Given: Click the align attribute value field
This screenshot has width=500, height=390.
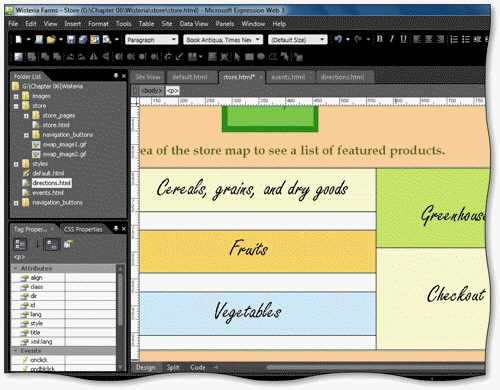Looking at the screenshot, I should (x=90, y=278).
